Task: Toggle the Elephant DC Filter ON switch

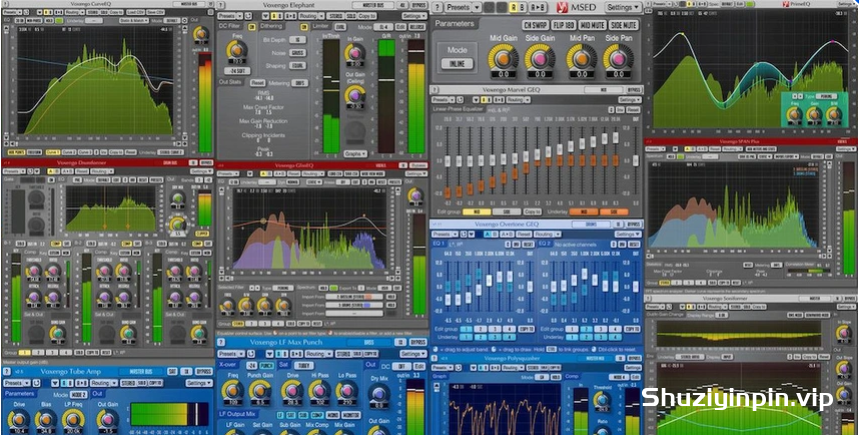Action: [251, 27]
